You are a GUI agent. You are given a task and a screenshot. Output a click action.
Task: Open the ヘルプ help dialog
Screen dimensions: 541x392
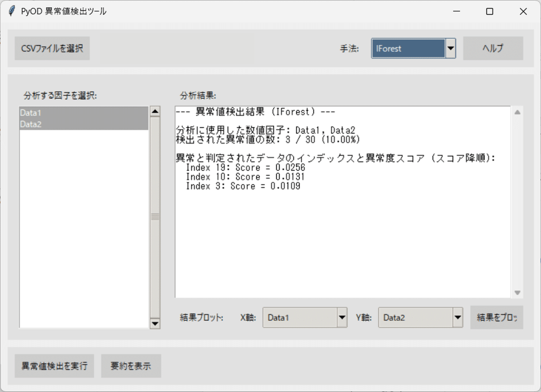[493, 48]
